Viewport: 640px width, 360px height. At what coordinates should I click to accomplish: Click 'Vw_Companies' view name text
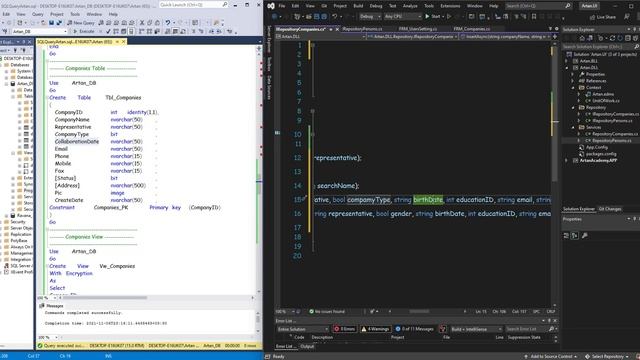pos(117,266)
